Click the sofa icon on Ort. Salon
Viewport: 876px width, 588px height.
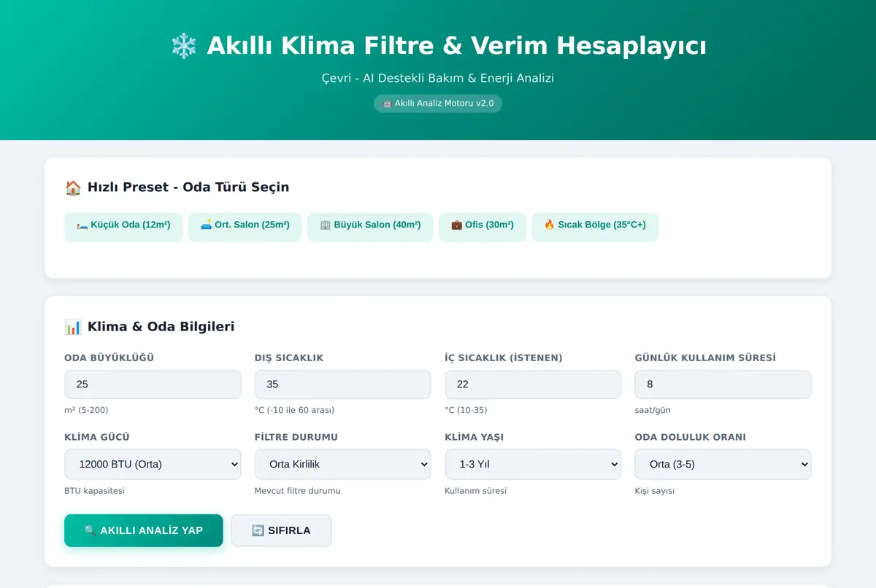(x=206, y=225)
